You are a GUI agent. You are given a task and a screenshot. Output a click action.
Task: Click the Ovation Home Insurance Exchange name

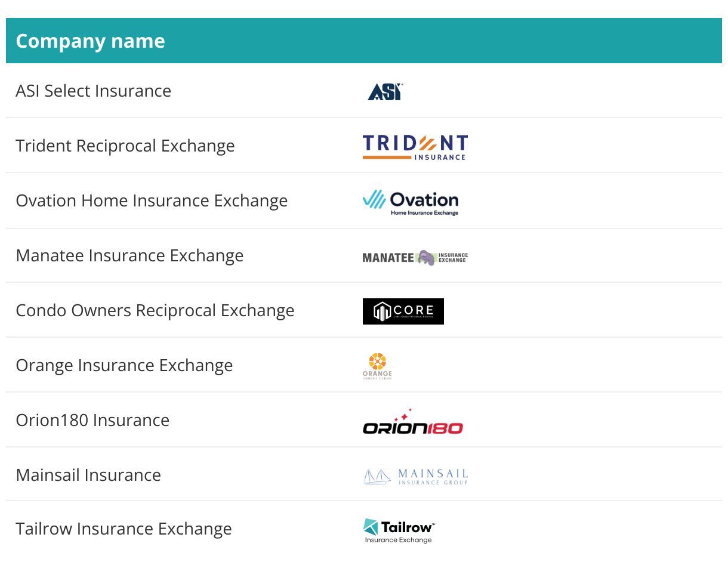tap(152, 200)
